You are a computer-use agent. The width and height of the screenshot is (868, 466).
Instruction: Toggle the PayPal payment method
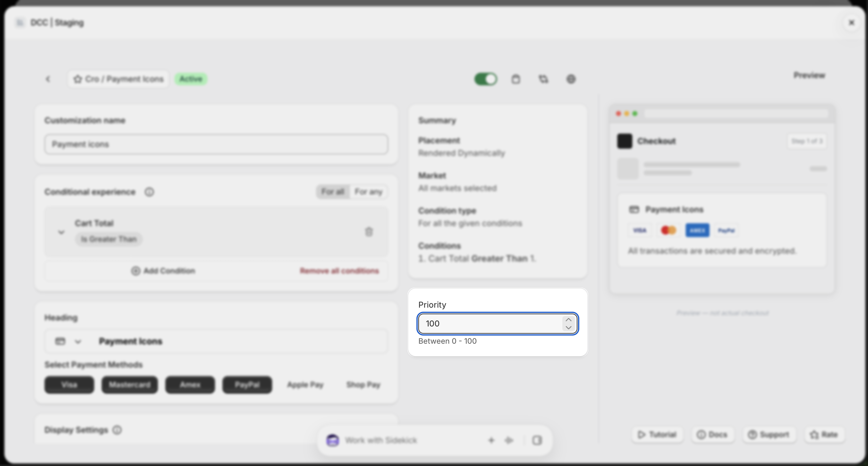click(x=247, y=385)
